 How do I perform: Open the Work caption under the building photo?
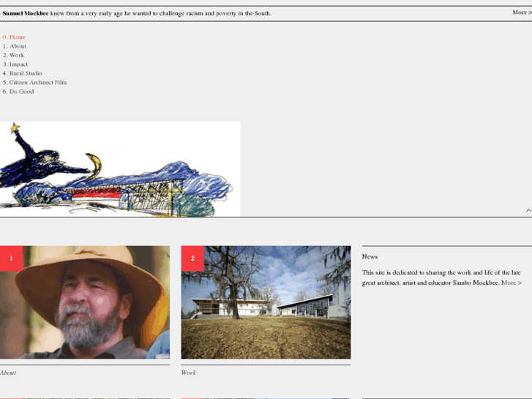click(x=188, y=373)
